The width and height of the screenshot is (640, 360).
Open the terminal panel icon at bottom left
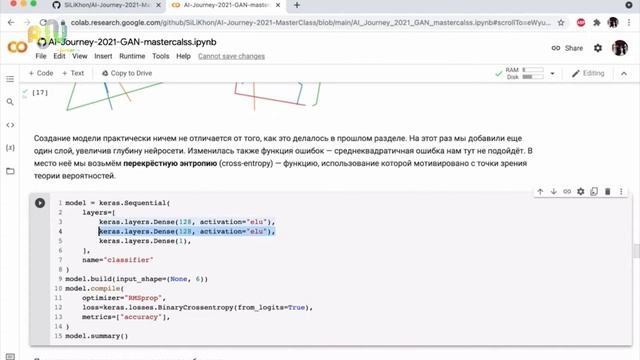point(10,356)
